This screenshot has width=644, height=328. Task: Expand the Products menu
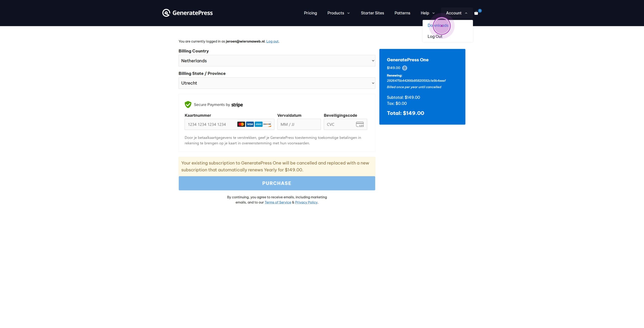click(339, 13)
